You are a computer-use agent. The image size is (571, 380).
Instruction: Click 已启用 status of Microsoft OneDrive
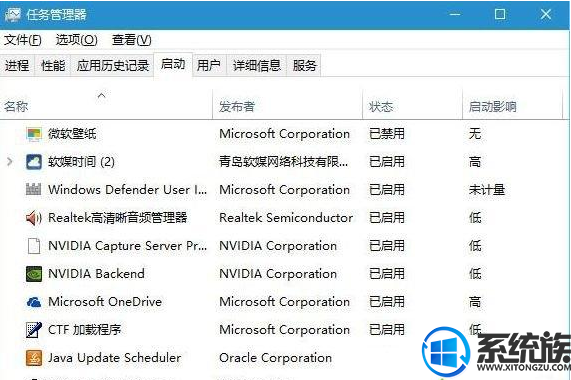pyautogui.click(x=387, y=302)
